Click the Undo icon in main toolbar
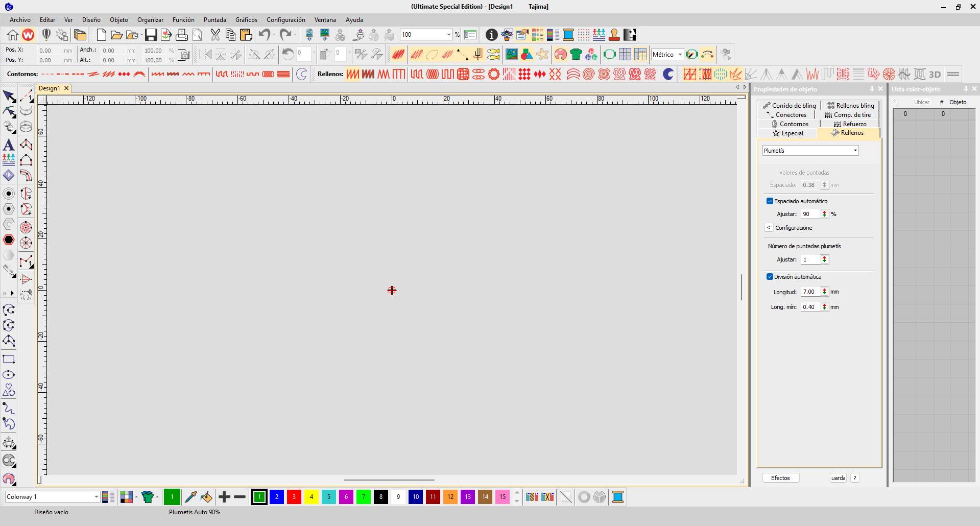 click(x=264, y=35)
